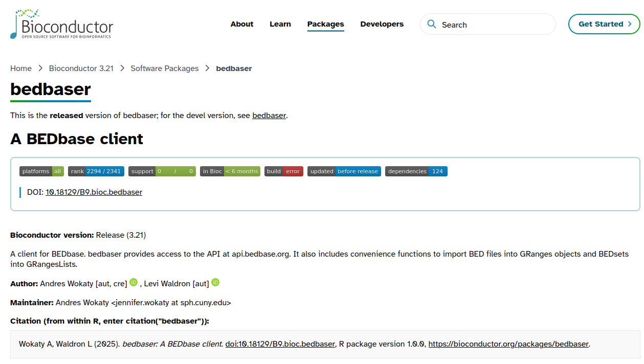
Task: Open Andres Wokaty's ORCID icon
Action: [x=134, y=282]
